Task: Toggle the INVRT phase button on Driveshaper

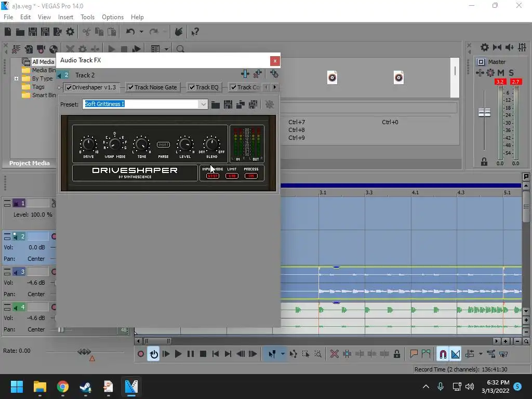Action: click(x=163, y=145)
